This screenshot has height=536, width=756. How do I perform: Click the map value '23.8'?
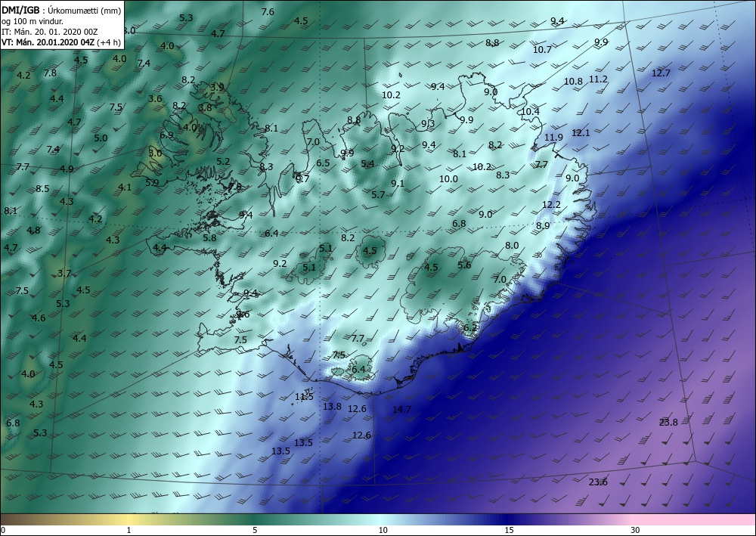(x=668, y=423)
